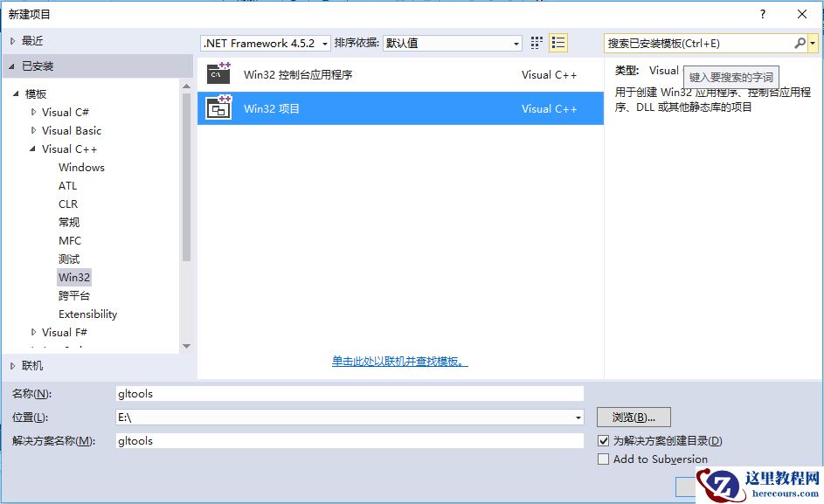Screen dimensions: 824x504
Task: Expand the 最近 section
Action: [x=12, y=40]
